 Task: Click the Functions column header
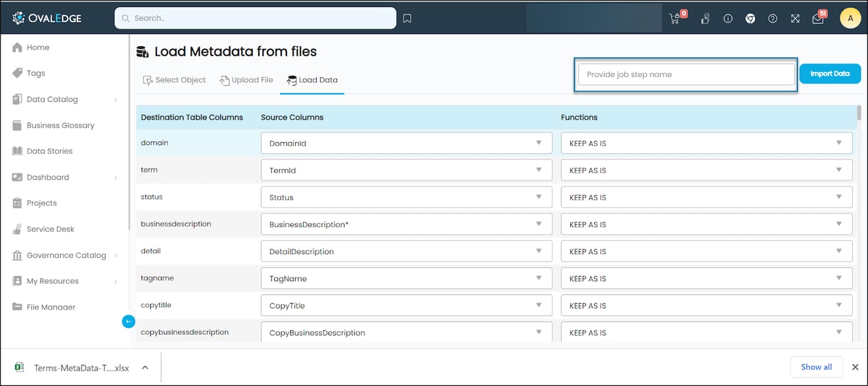(x=579, y=117)
